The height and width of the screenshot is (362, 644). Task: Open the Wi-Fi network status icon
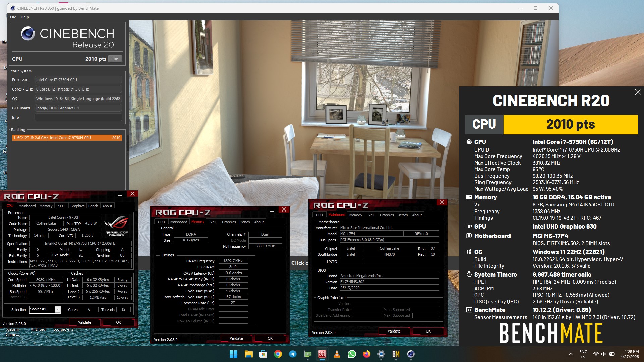tap(596, 354)
